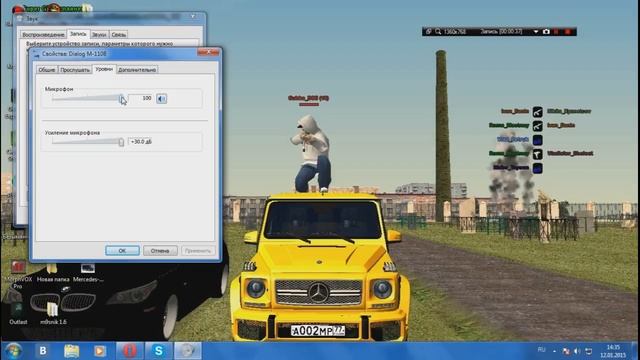Click the leftmost icon in the recorder toolbar
640x360 pixels.
coord(428,31)
